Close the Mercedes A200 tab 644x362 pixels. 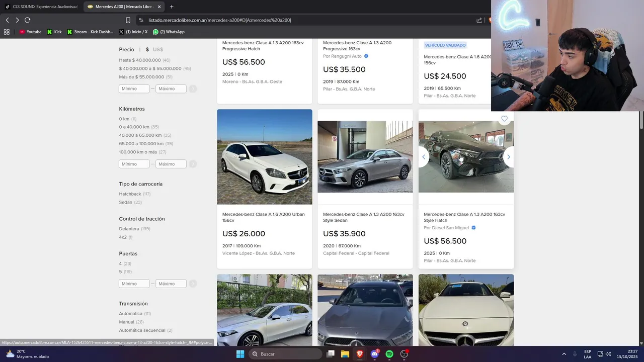(159, 7)
